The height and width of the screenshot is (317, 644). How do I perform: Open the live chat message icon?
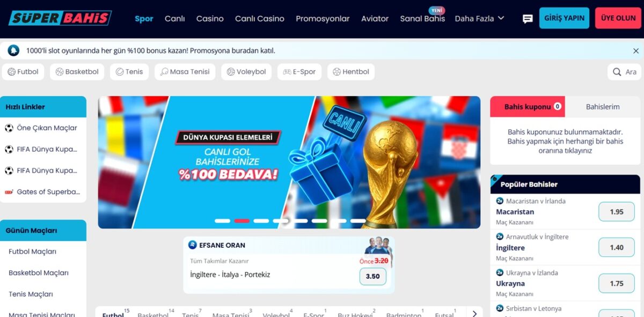tap(528, 19)
